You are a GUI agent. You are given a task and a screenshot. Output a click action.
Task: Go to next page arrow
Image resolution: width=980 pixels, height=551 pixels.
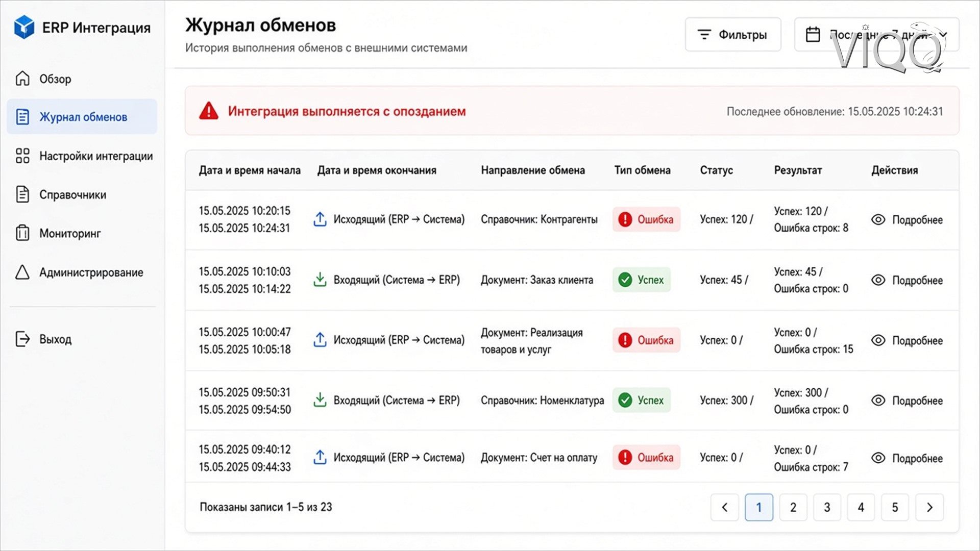tap(929, 507)
